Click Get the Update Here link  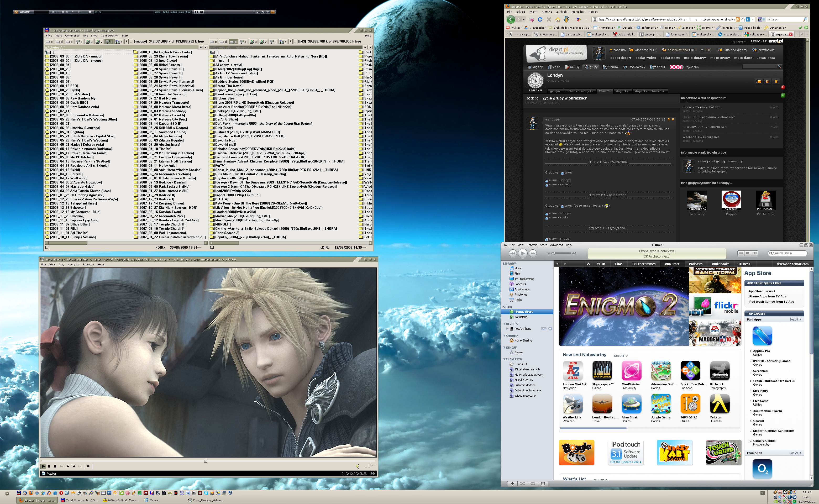[x=626, y=462]
